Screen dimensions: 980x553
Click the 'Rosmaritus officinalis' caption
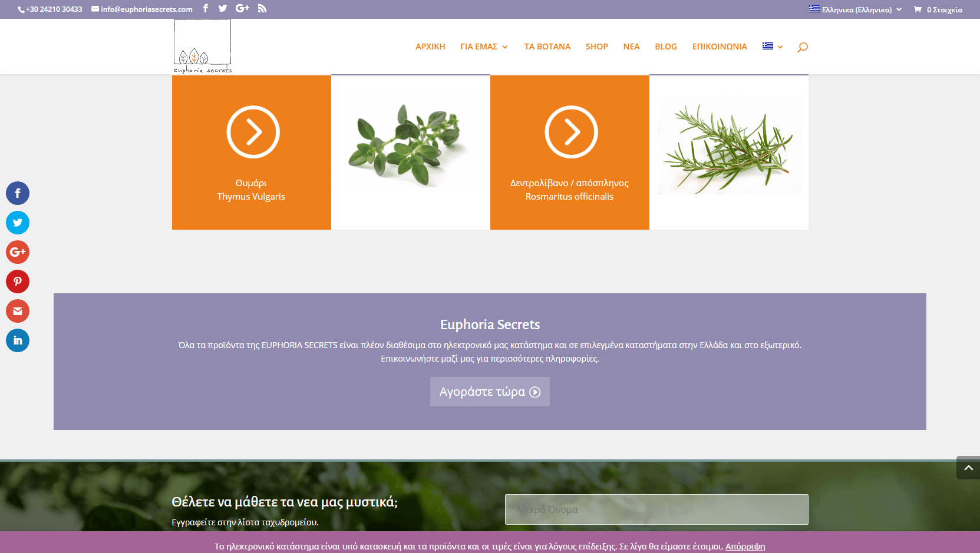pos(569,197)
